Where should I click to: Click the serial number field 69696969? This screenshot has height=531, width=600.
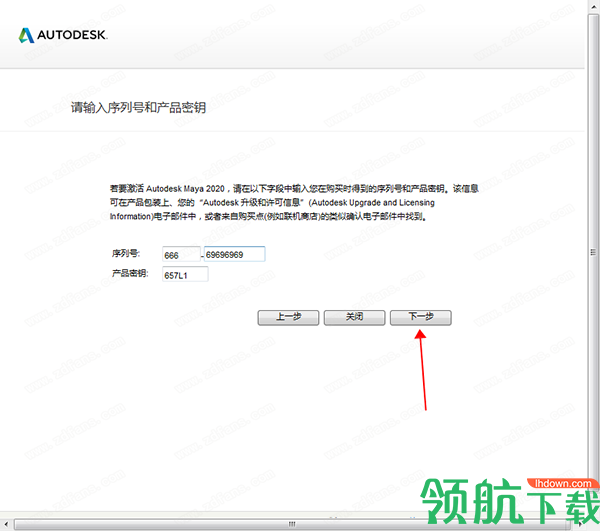tap(234, 254)
